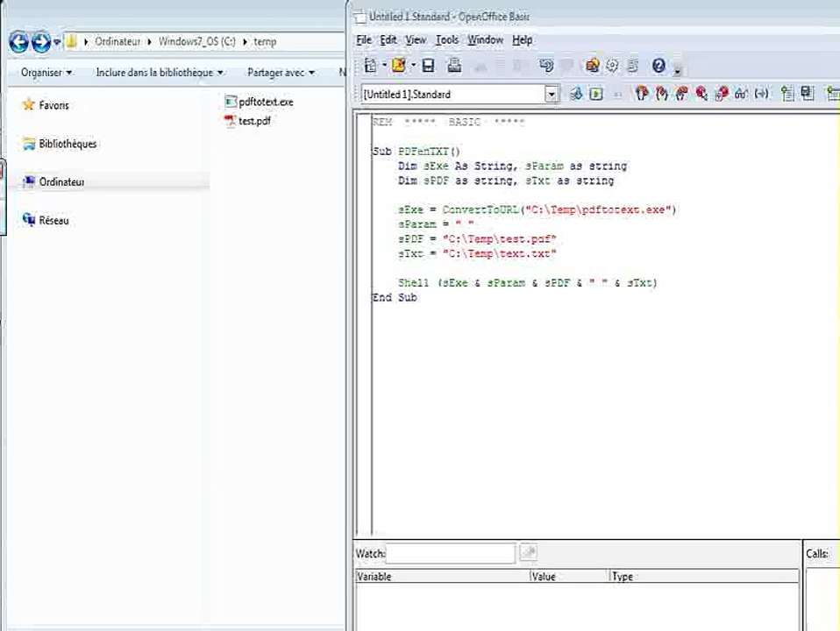Screen dimensions: 840x631
Task: Open Partager avec in Explorer toolbar
Action: pyautogui.click(x=281, y=73)
